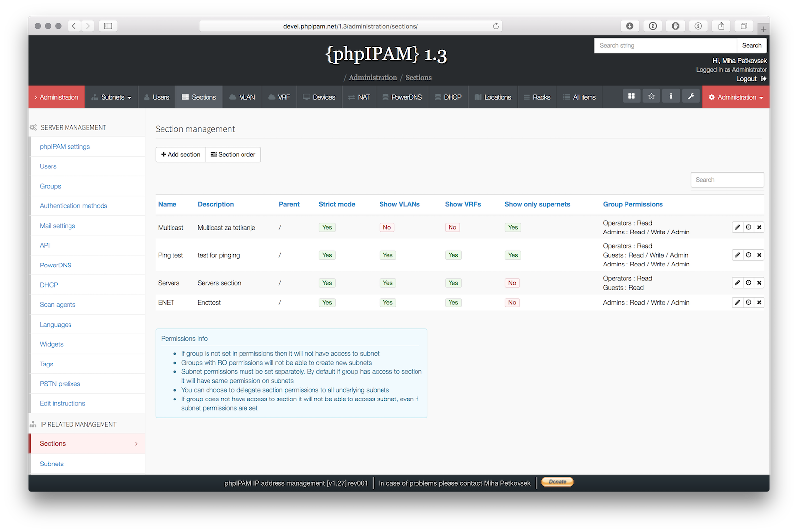Edit the Multicast section with pencil icon
Image resolution: width=798 pixels, height=532 pixels.
(737, 227)
